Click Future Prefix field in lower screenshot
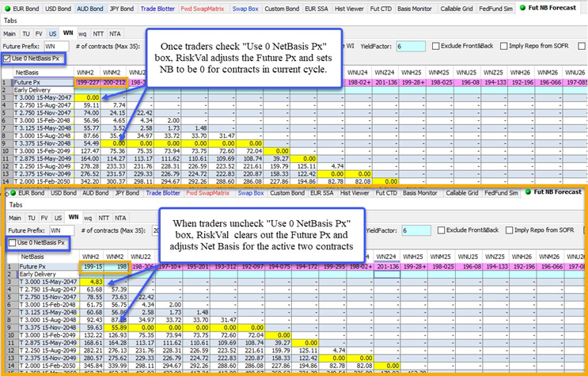This screenshot has height=376, width=588. (62, 230)
